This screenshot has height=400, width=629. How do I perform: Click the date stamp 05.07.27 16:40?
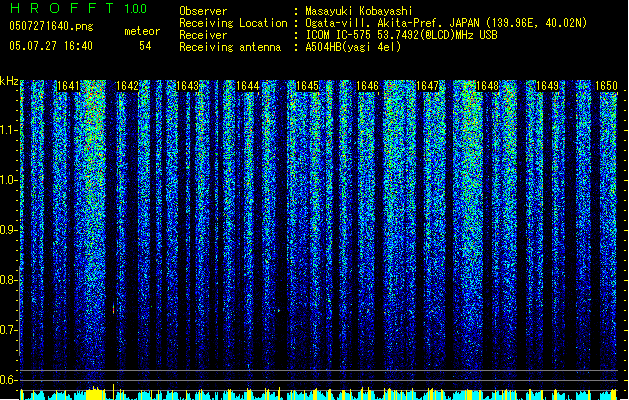point(51,46)
